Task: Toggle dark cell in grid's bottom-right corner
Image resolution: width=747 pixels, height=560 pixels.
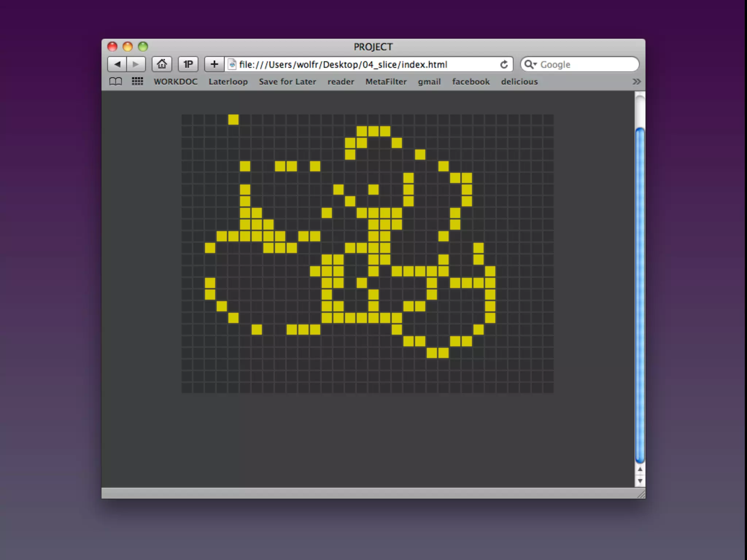Action: click(x=548, y=388)
